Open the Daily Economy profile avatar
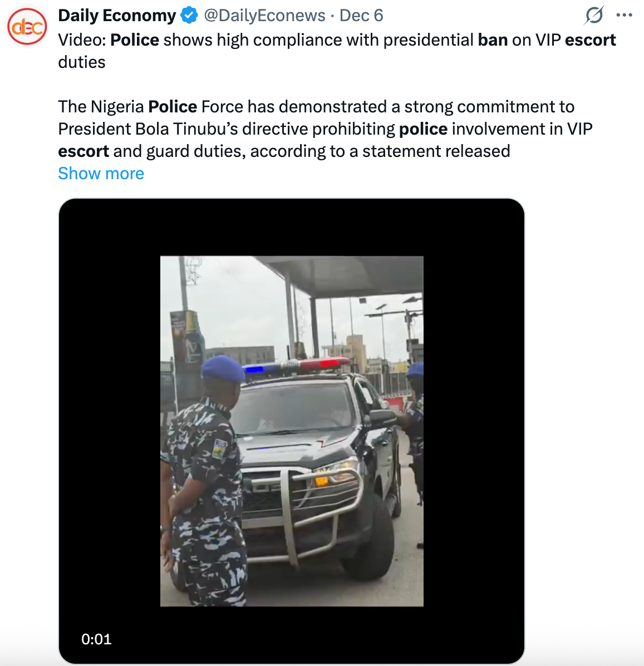The height and width of the screenshot is (666, 644). coord(26,26)
